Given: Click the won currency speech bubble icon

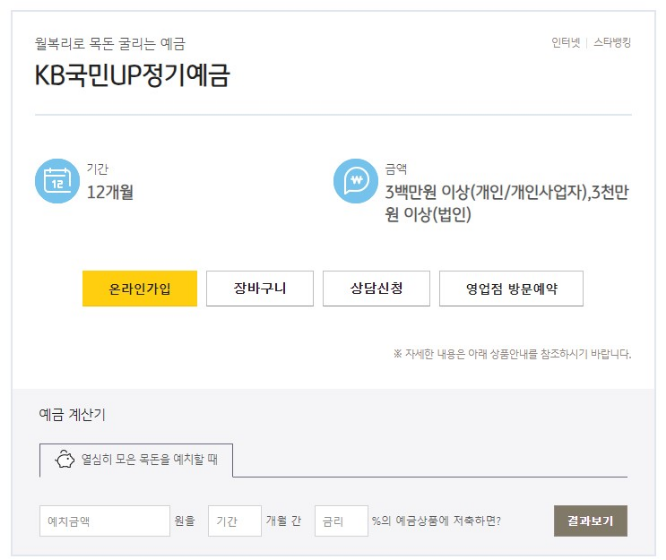Looking at the screenshot, I should point(354,181).
